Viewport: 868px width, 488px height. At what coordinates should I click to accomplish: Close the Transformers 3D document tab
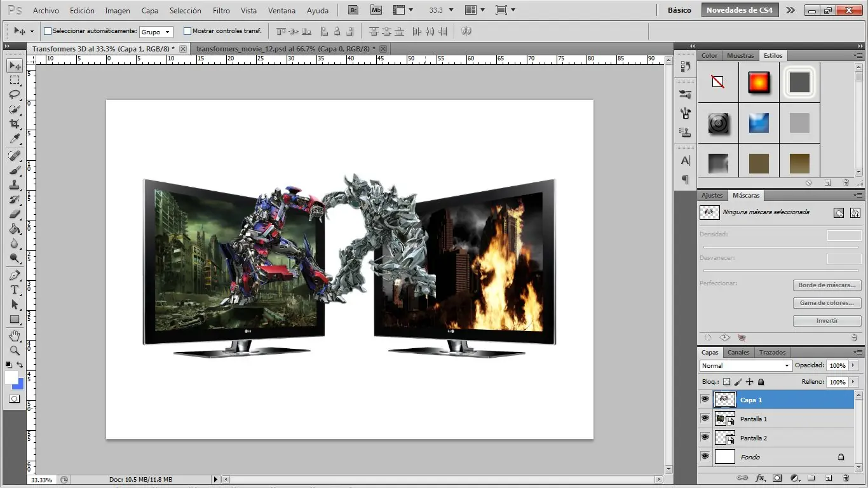[183, 49]
